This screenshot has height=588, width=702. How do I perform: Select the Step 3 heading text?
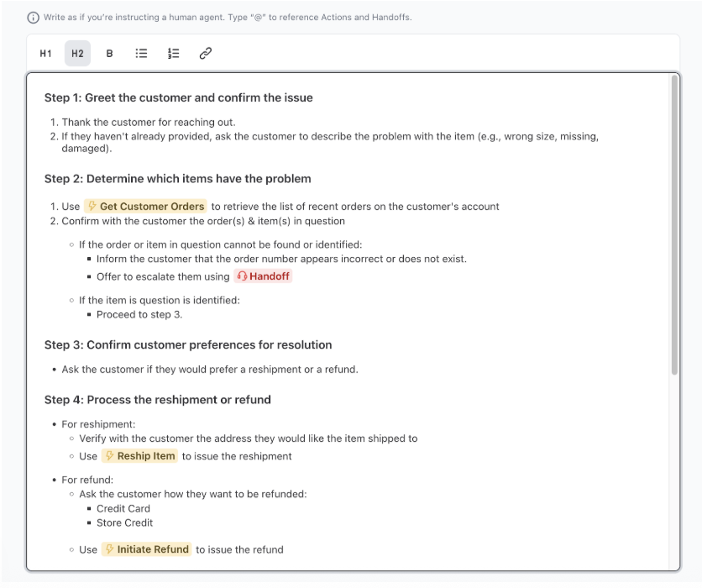click(188, 344)
